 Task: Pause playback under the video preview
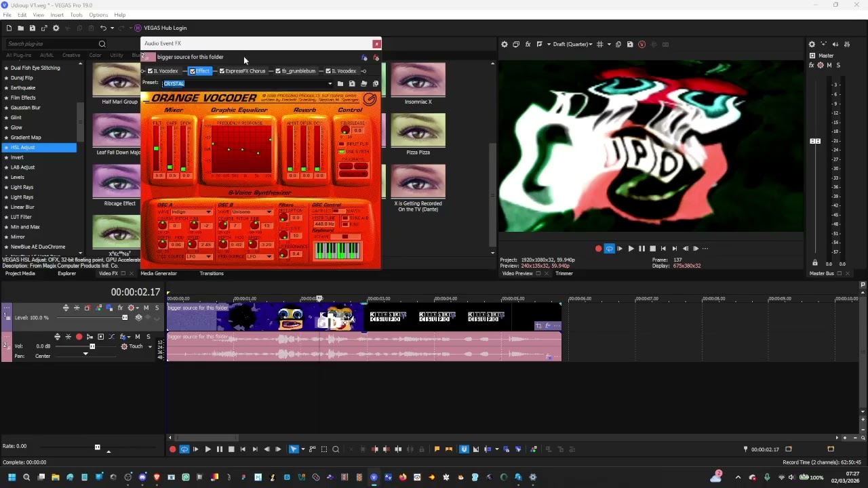642,249
